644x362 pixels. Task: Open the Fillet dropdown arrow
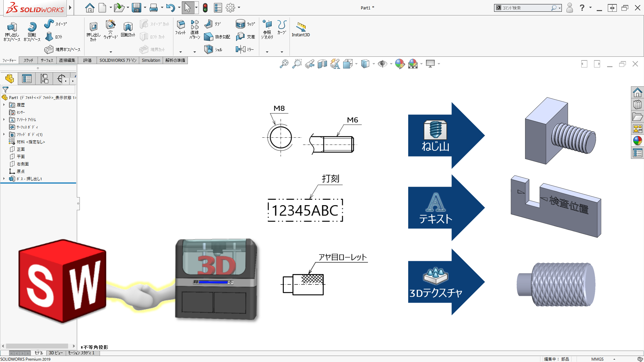click(x=180, y=52)
